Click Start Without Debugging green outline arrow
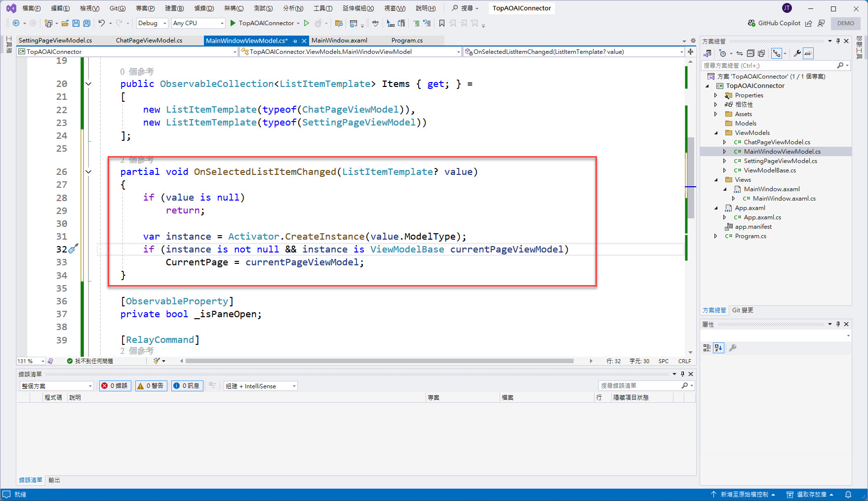This screenshot has height=501, width=868. pos(307,23)
